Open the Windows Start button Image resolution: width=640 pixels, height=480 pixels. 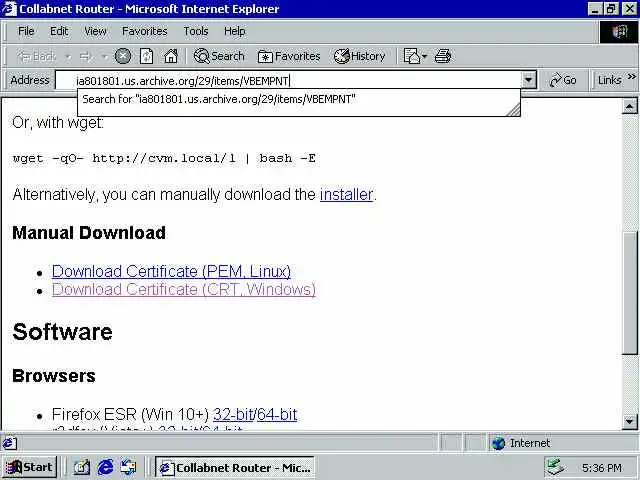(29, 467)
